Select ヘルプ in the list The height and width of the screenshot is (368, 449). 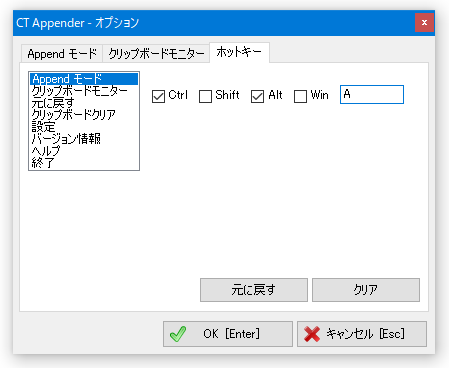tap(84, 151)
